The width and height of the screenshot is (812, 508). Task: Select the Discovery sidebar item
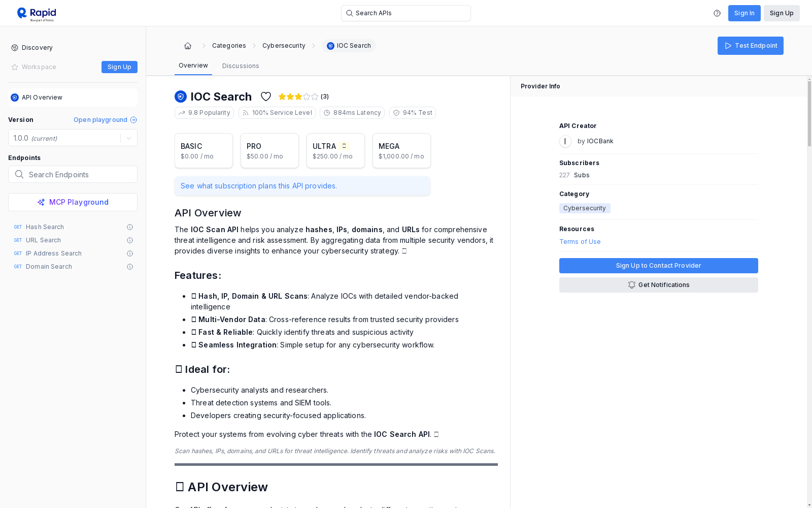(x=73, y=48)
